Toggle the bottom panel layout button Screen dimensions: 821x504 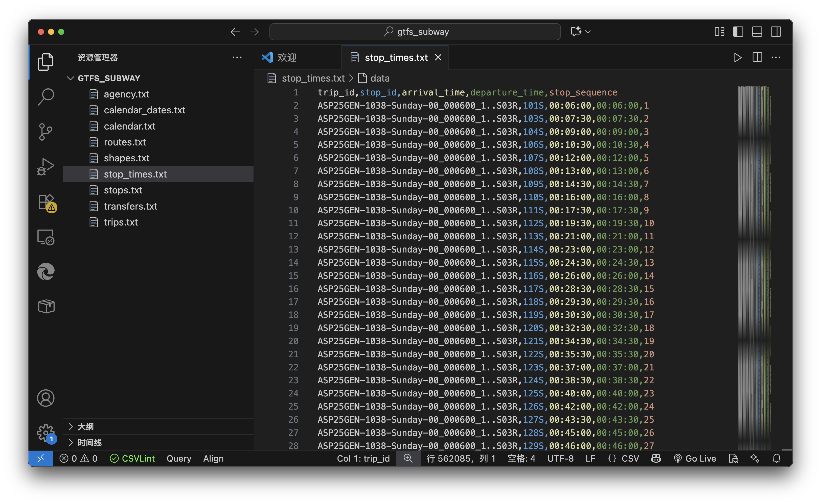757,32
